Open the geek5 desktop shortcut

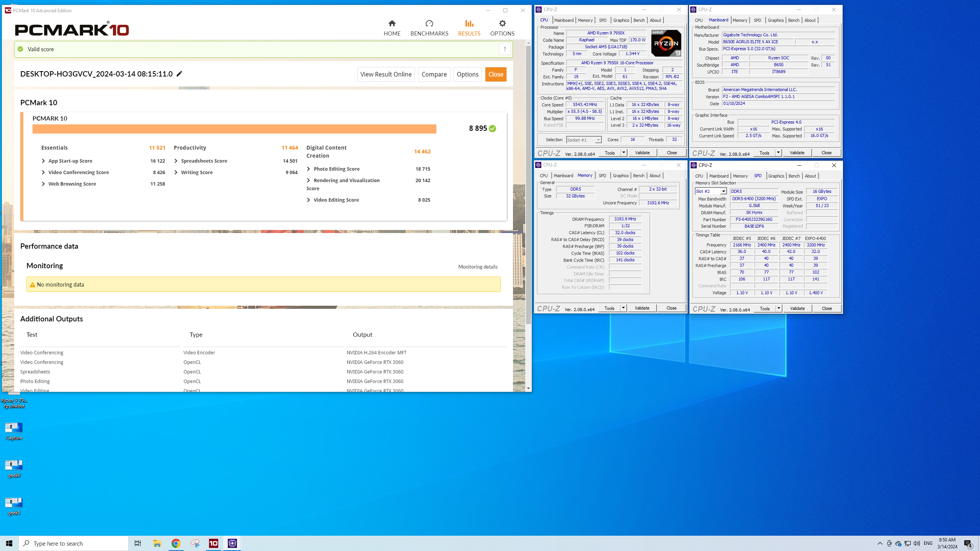click(14, 506)
